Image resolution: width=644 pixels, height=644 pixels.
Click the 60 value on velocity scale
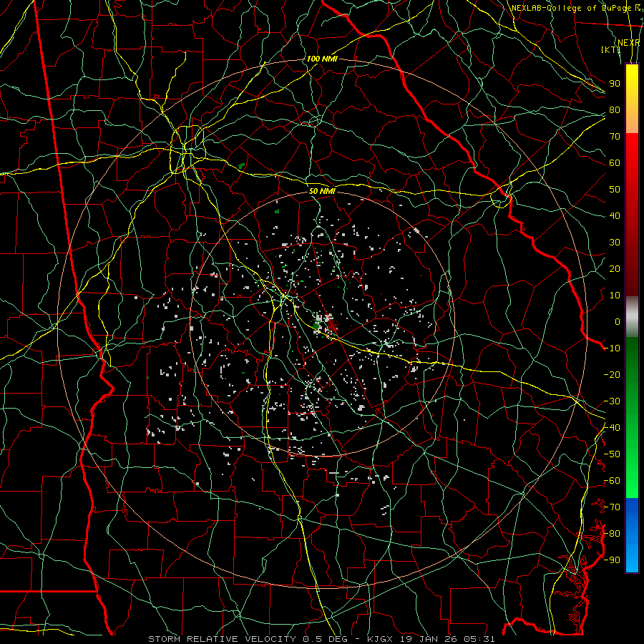[x=615, y=162]
